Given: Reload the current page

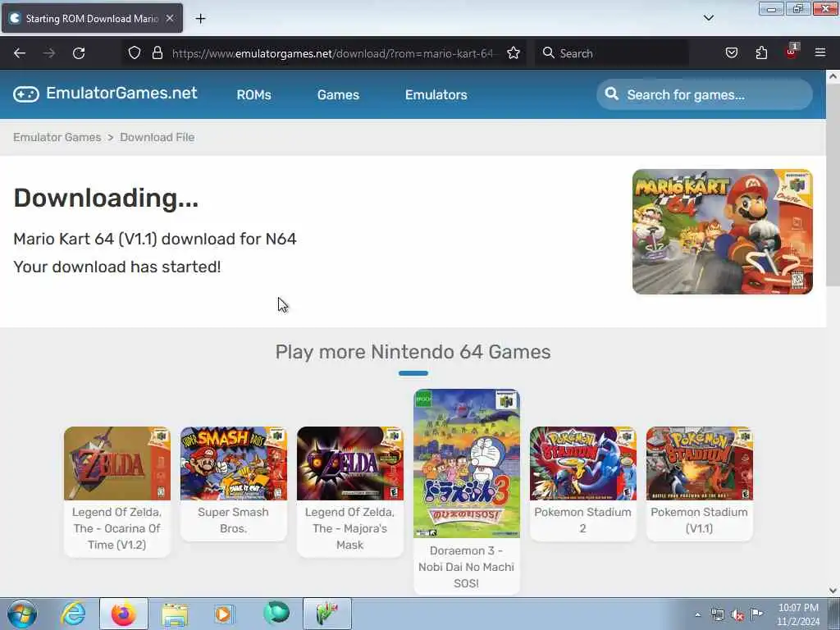Looking at the screenshot, I should pos(79,53).
